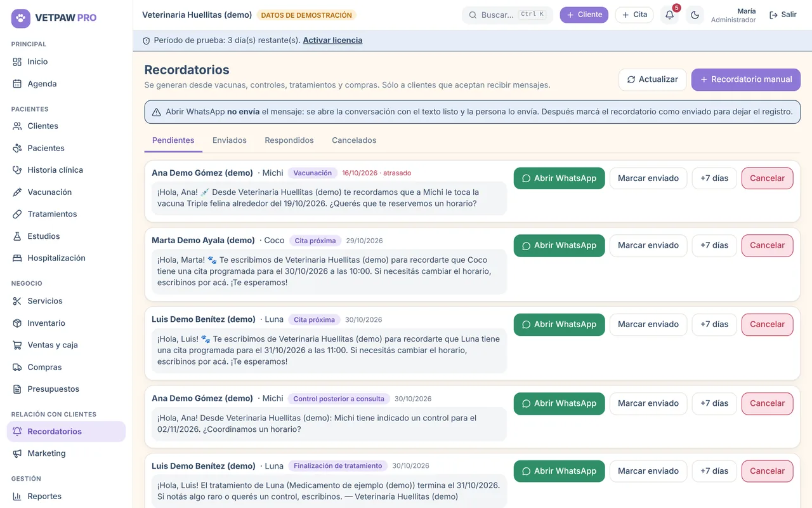Click the Vacunación syringe icon

[x=17, y=192]
